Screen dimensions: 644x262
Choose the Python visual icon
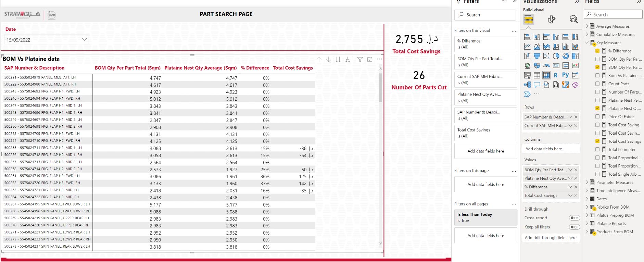566,75
